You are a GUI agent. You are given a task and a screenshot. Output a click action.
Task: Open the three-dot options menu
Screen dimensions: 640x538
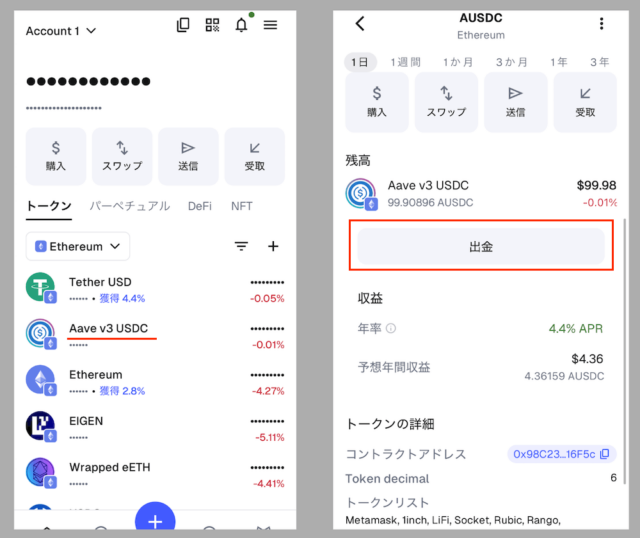[601, 24]
